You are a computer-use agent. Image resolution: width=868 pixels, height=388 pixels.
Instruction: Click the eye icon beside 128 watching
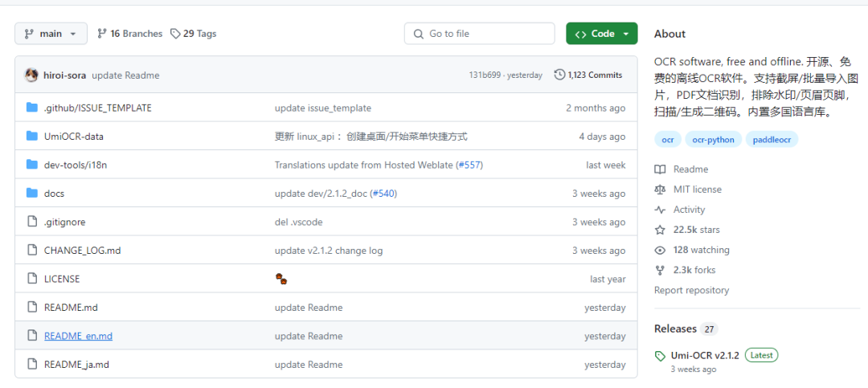coord(659,250)
